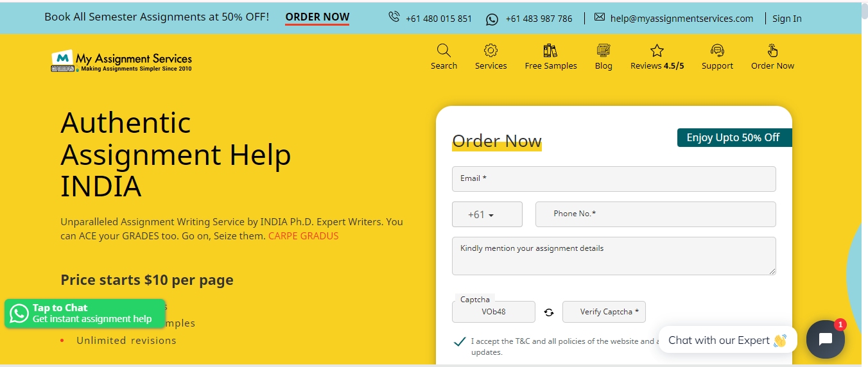Click the ORDER NOW link in top banner
This screenshot has width=868, height=367.
[x=317, y=17]
